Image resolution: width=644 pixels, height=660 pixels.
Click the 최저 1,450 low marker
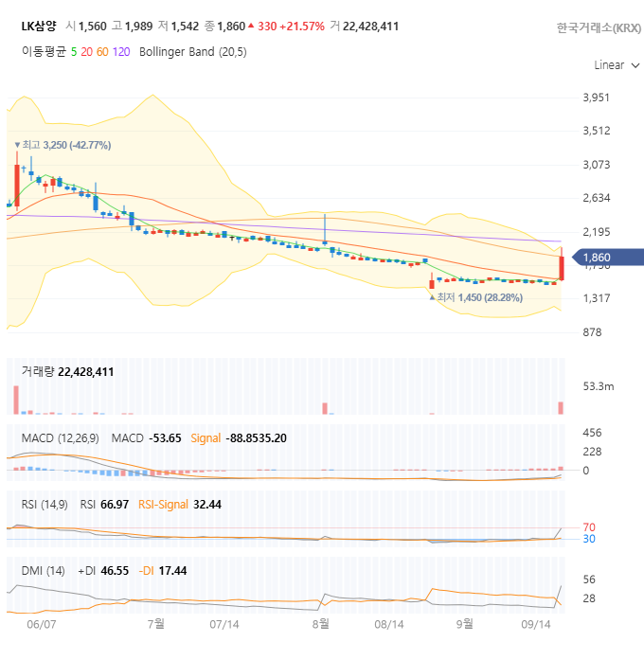476,297
